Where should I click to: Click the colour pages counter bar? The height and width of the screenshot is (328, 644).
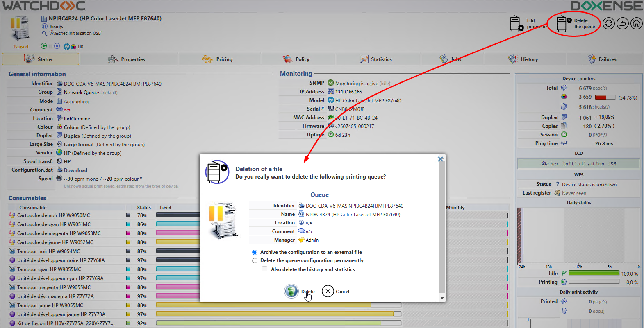click(x=605, y=97)
